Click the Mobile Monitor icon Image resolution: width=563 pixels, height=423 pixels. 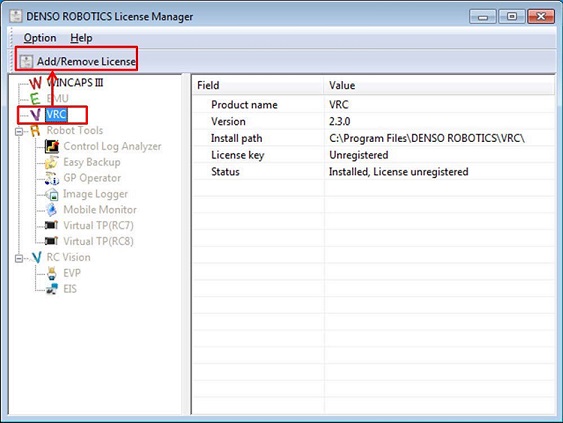tap(52, 210)
